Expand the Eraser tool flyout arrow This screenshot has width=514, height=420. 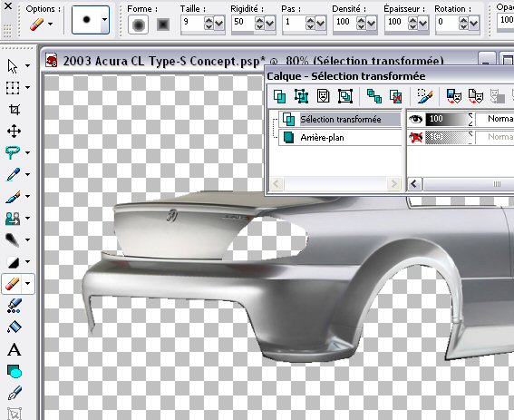[x=27, y=284]
